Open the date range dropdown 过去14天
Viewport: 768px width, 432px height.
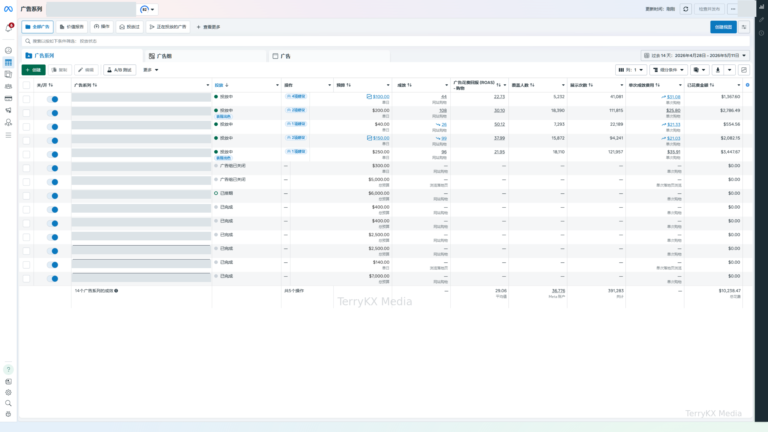[x=695, y=56]
